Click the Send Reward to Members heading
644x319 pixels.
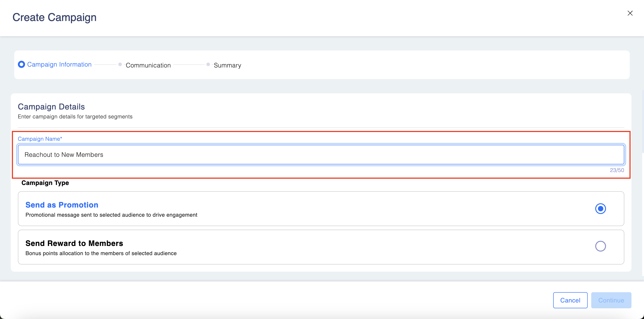[74, 243]
